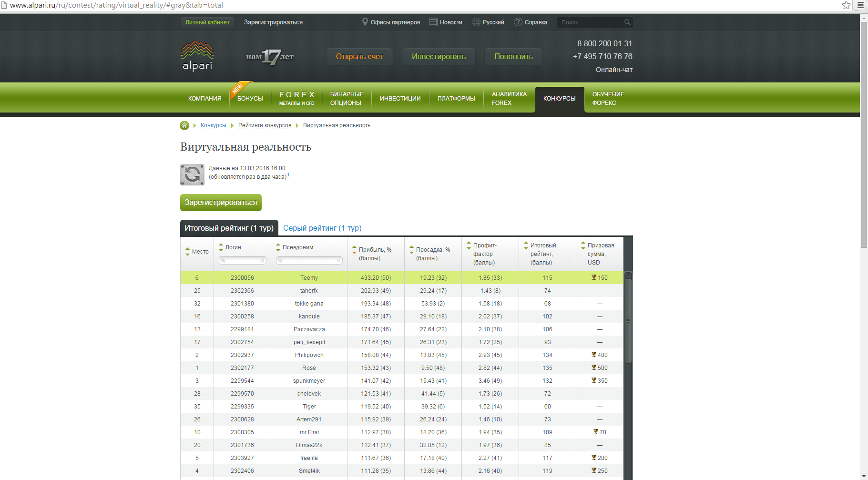This screenshot has width=868, height=480.
Task: Click the news icon in top bar
Action: [x=433, y=22]
